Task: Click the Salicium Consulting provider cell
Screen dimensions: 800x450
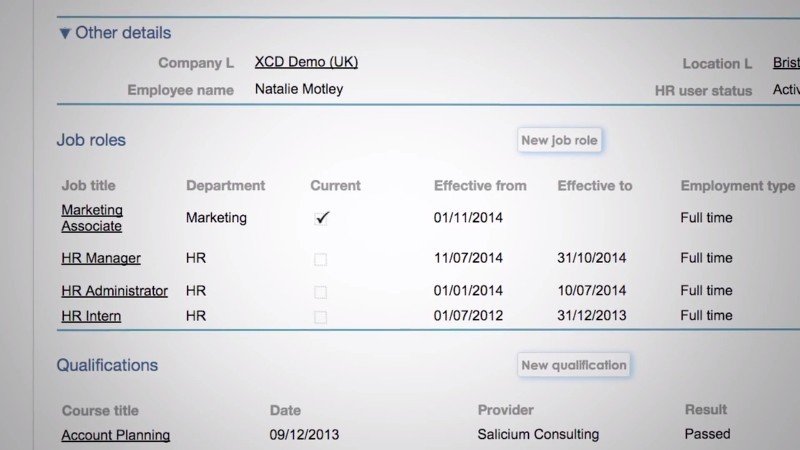Action: (x=538, y=434)
